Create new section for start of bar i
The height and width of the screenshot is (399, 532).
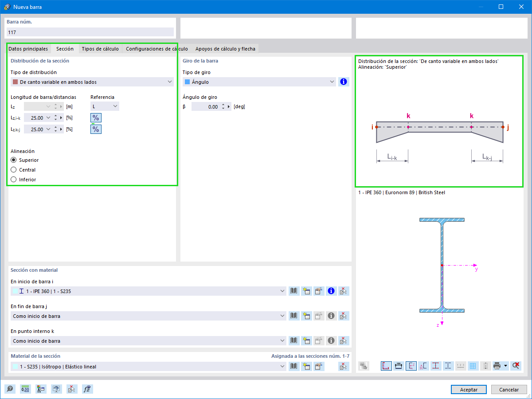pos(306,291)
